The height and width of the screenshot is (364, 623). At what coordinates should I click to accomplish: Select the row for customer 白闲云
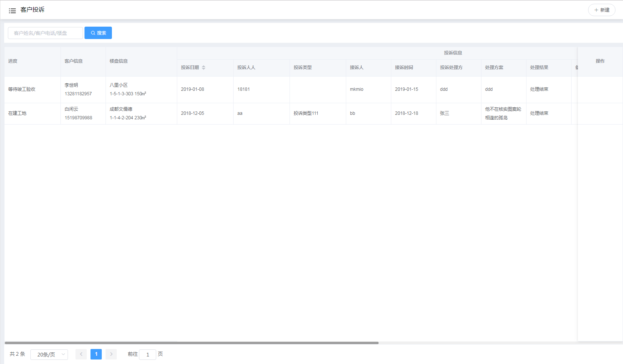click(71, 113)
